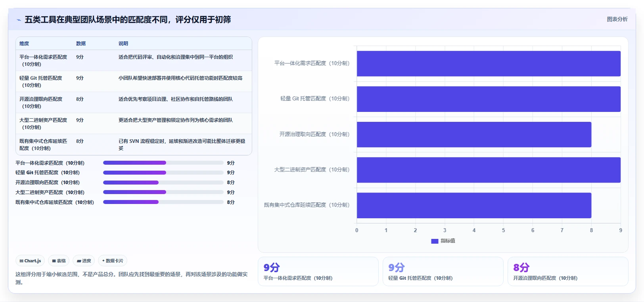Click progress bar for 既有集中式仓库延续匹配度
644x302 pixels.
[163, 202]
